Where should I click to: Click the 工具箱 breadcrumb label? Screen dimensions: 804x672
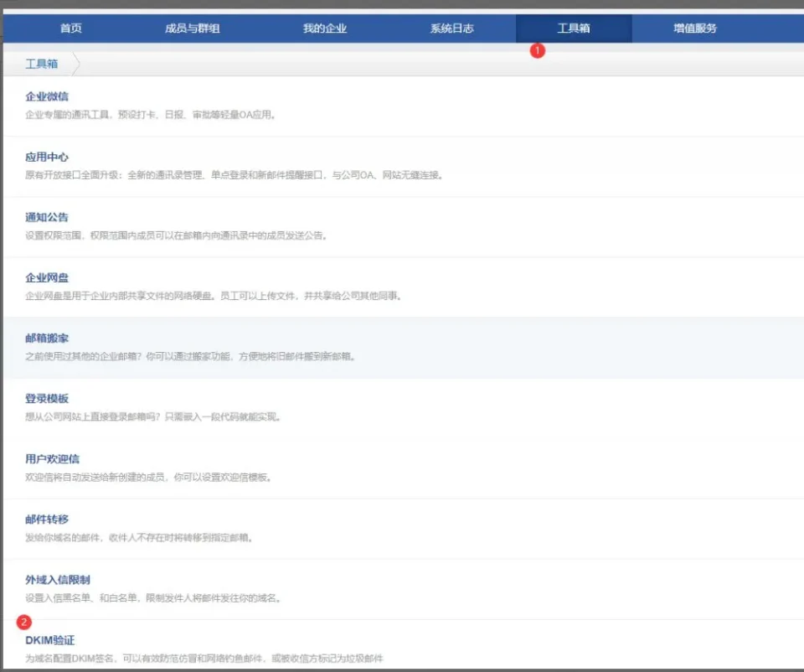[x=42, y=64]
